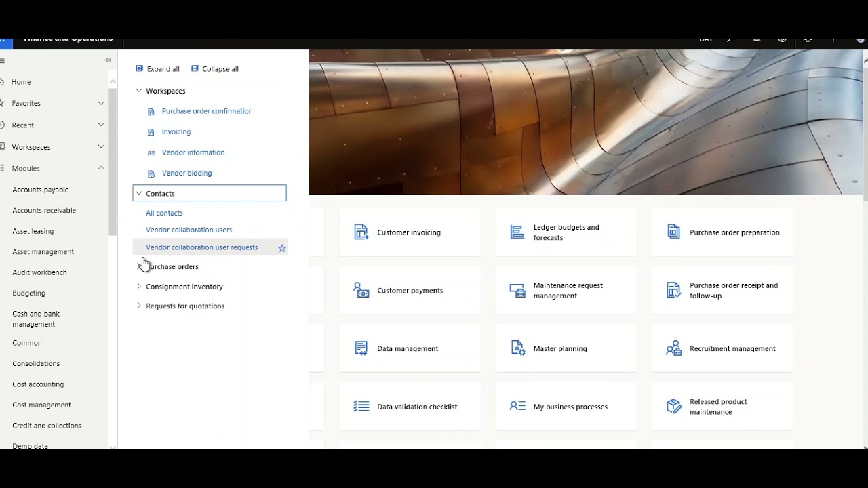Open Vendor information link
Screen dimensions: 868x488
coord(193,152)
